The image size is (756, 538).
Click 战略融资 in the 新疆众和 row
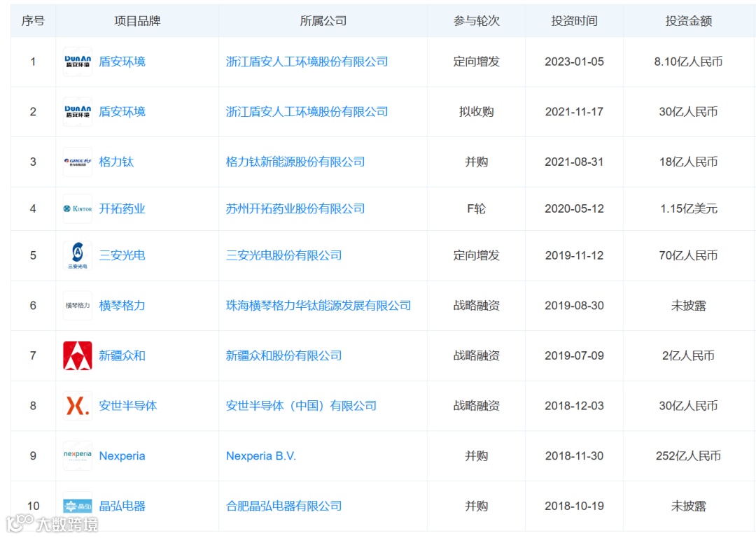coord(477,356)
